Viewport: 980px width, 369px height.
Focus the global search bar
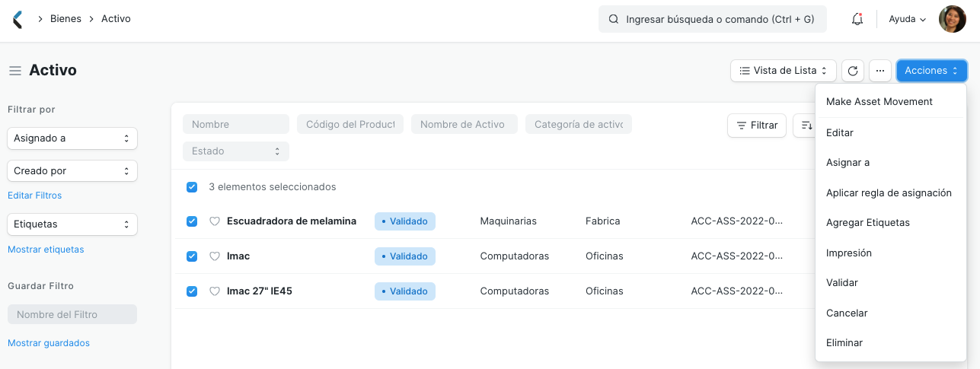pos(713,20)
